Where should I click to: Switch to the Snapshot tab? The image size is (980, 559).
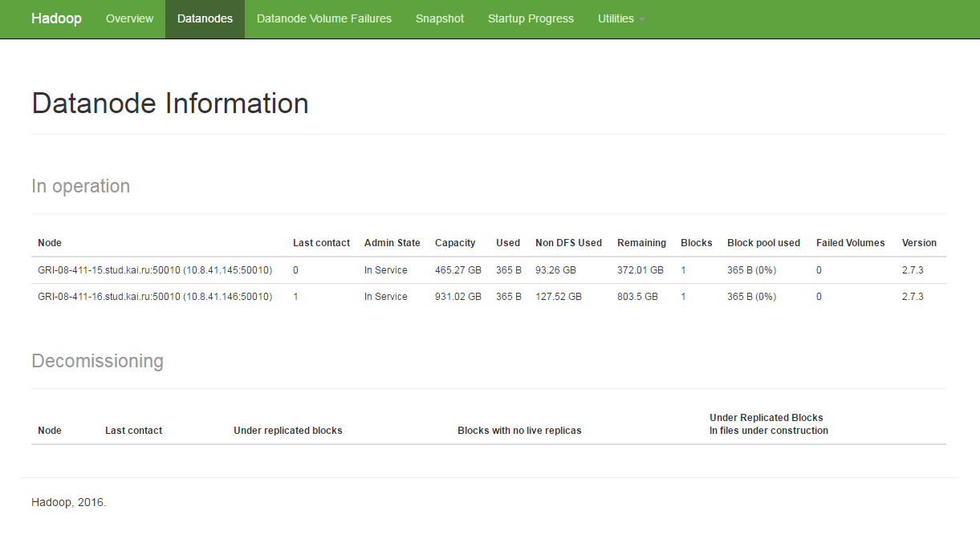(440, 18)
